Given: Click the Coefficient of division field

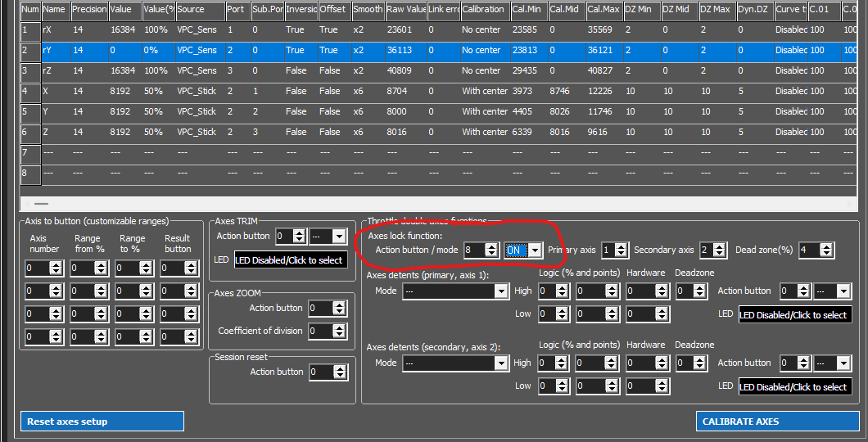Looking at the screenshot, I should 328,331.
